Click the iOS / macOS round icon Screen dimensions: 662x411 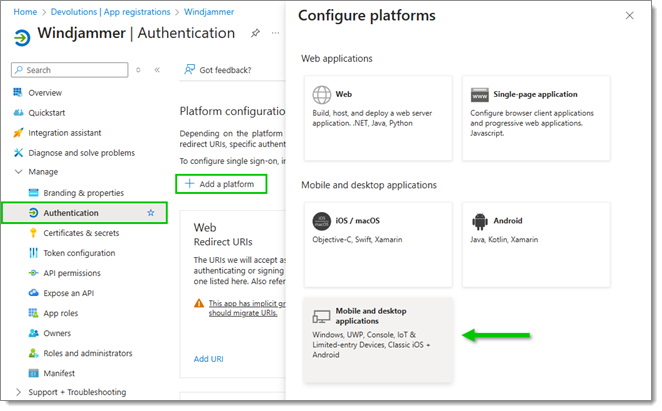[x=322, y=221]
